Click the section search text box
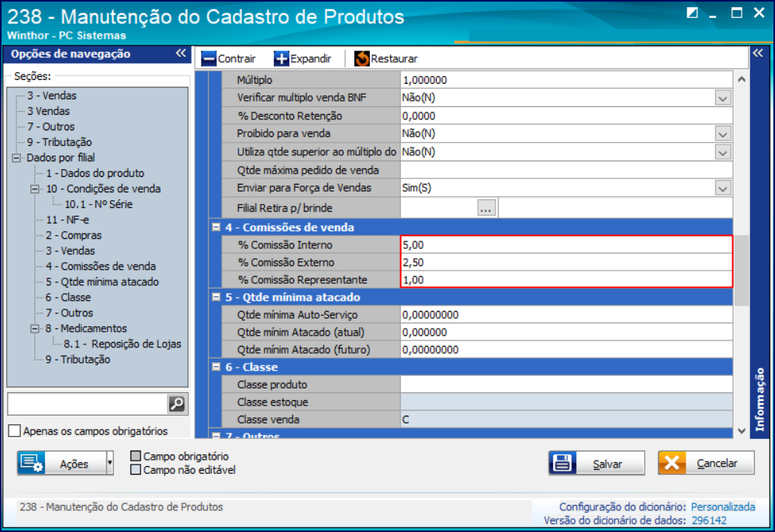This screenshot has height=532, width=775. coord(88,403)
